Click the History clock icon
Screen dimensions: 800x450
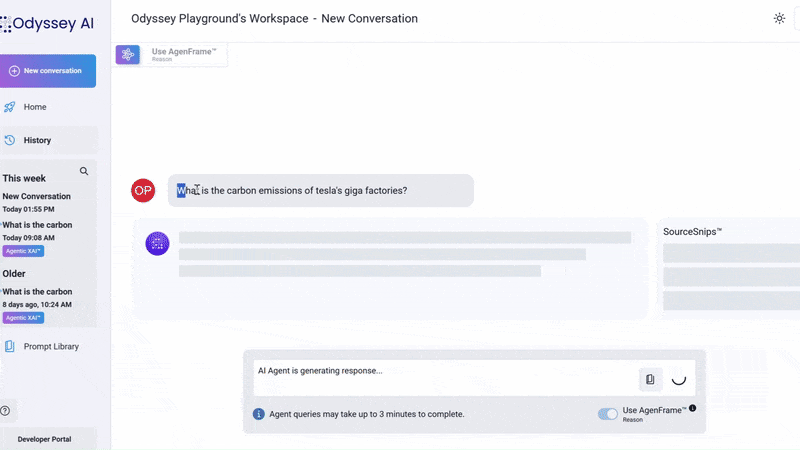pyautogui.click(x=10, y=140)
